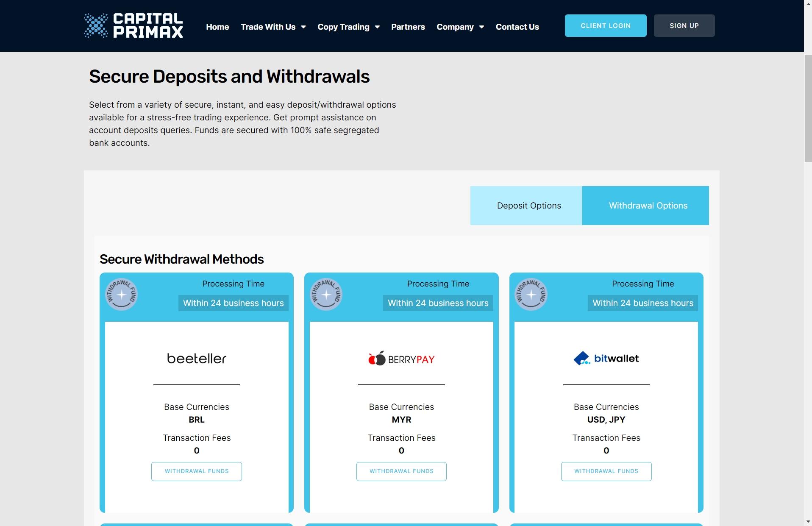
Task: Click the bitwallet logo
Action: (606, 359)
